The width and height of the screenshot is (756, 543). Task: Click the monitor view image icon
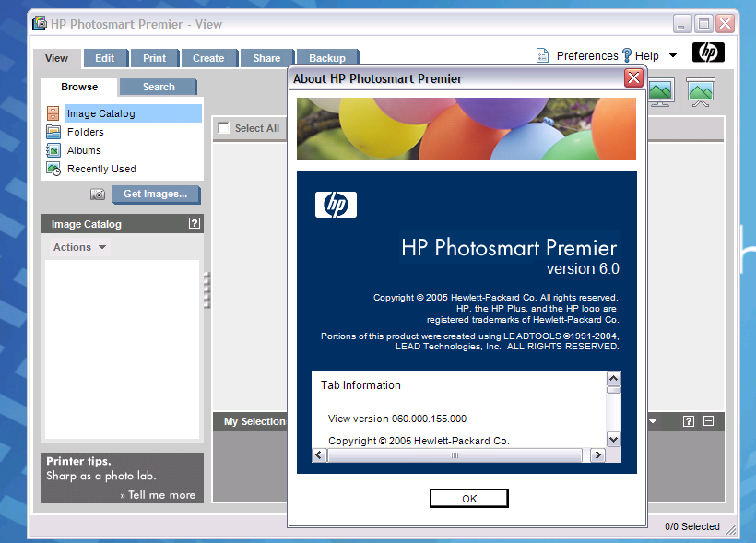coord(660,91)
